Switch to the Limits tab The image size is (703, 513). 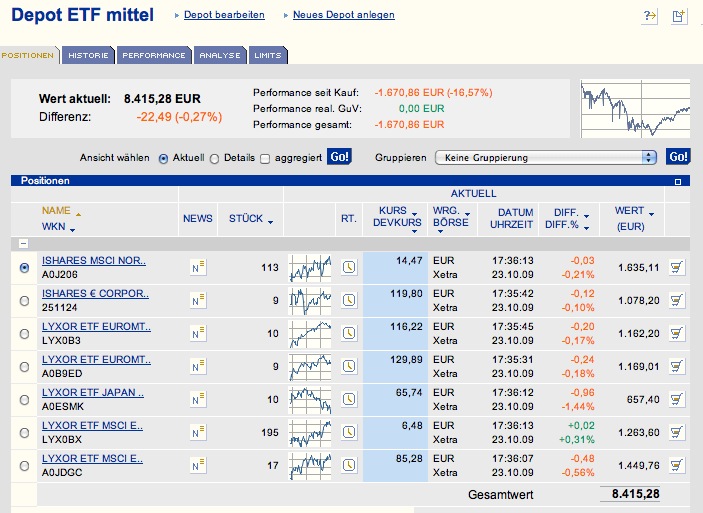point(268,56)
